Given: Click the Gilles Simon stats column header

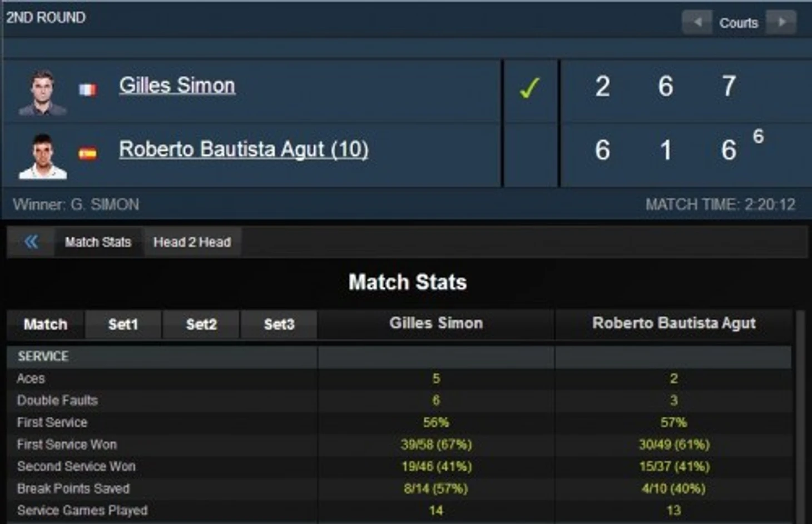Looking at the screenshot, I should 436,323.
